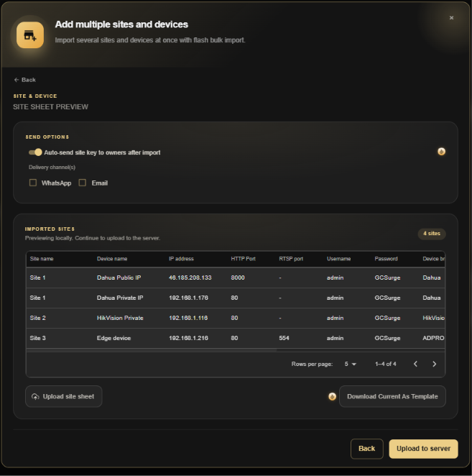Image resolution: width=472 pixels, height=476 pixels.
Task: Click the store-plus icon in header
Action: pos(30,35)
